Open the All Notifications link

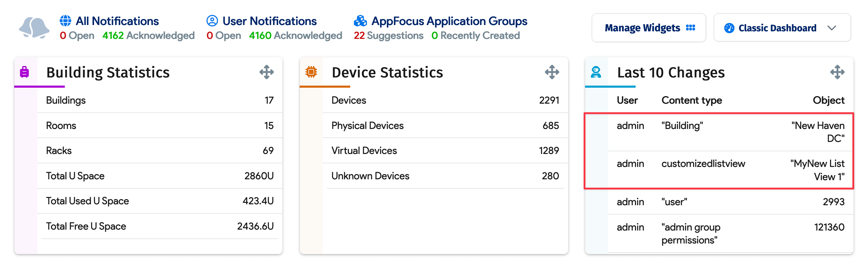click(x=117, y=21)
